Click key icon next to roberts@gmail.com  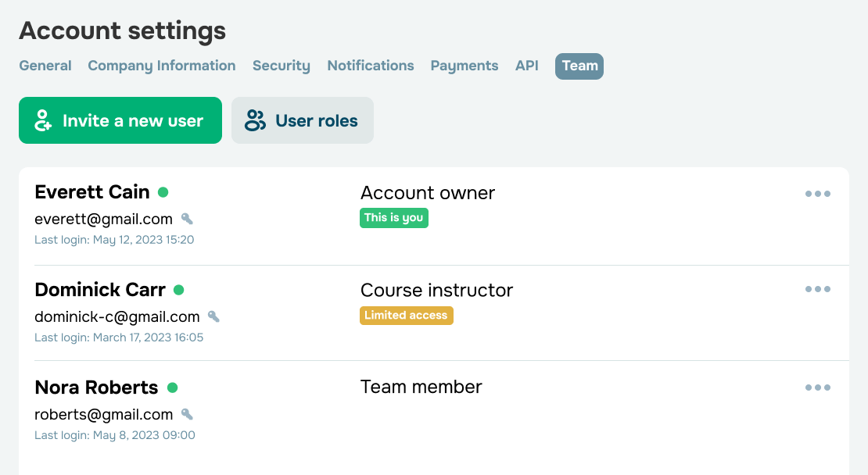click(187, 414)
